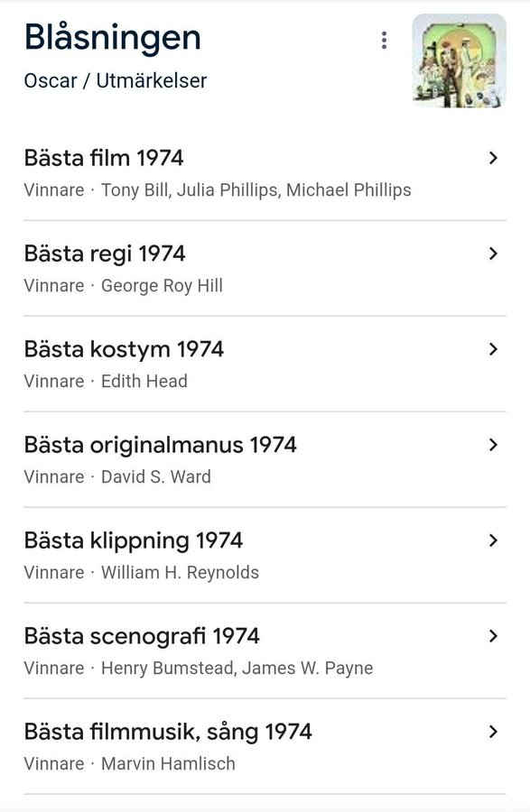This screenshot has height=812, width=530.
Task: Open Bästa klippning 1974 entry
Action: tap(265, 555)
